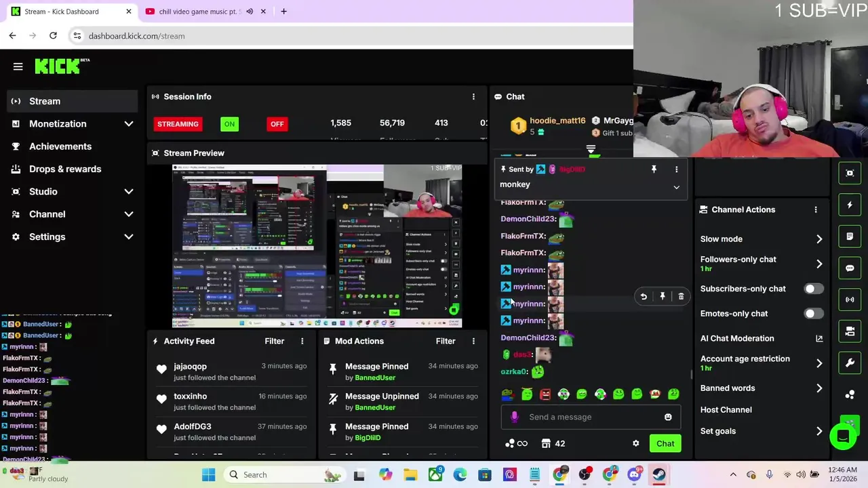This screenshot has width=868, height=488.
Task: Open the pinned message options menu
Action: [676, 169]
